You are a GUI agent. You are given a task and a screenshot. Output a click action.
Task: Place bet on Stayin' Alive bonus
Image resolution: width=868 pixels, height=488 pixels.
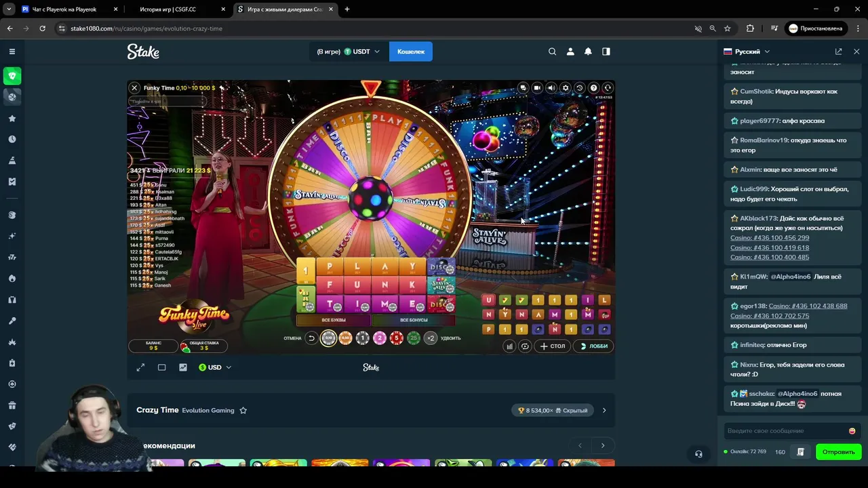pyautogui.click(x=441, y=285)
